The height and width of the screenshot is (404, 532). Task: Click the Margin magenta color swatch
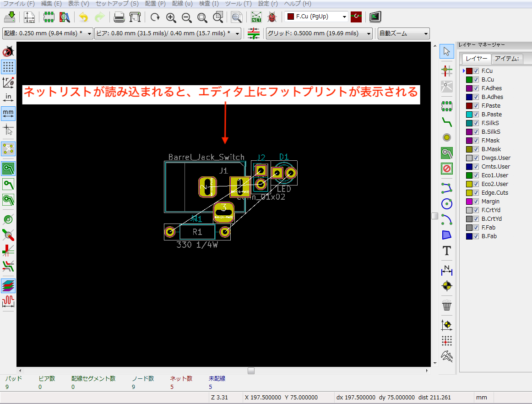pyautogui.click(x=469, y=202)
